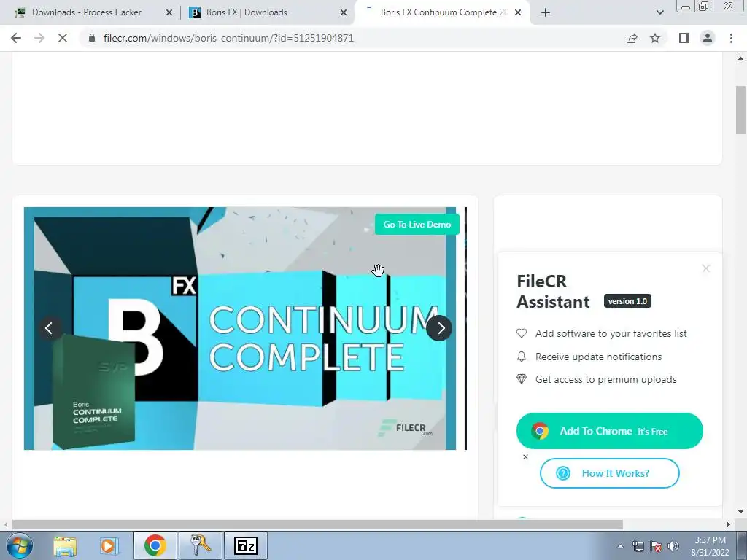The width and height of the screenshot is (747, 560).
Task: Click the scroll down arrow
Action: pos(740,513)
